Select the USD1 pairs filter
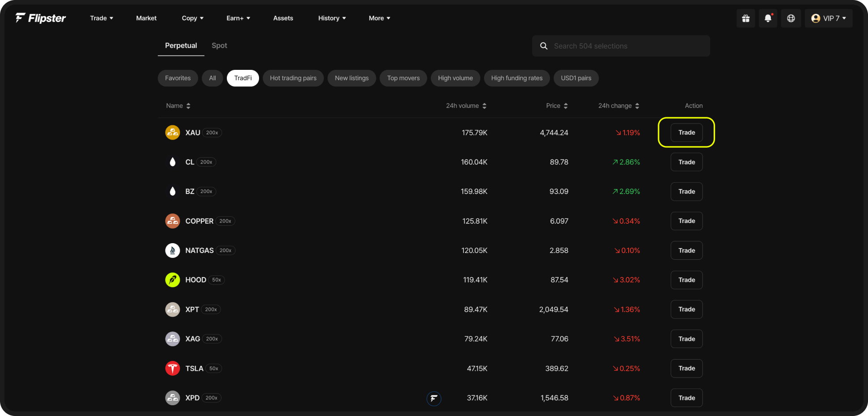This screenshot has height=416, width=868. [576, 78]
